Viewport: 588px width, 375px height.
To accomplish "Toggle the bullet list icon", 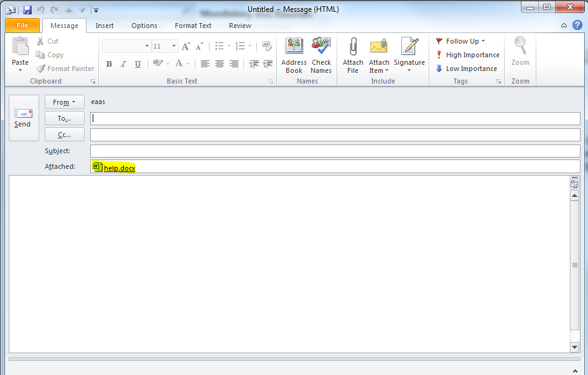I will 220,46.
